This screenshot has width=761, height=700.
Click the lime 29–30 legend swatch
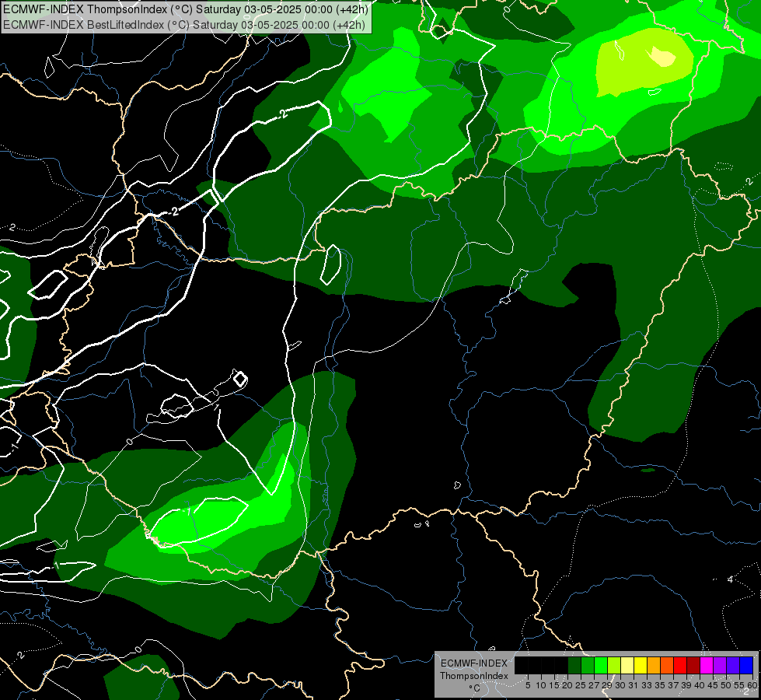(x=614, y=665)
